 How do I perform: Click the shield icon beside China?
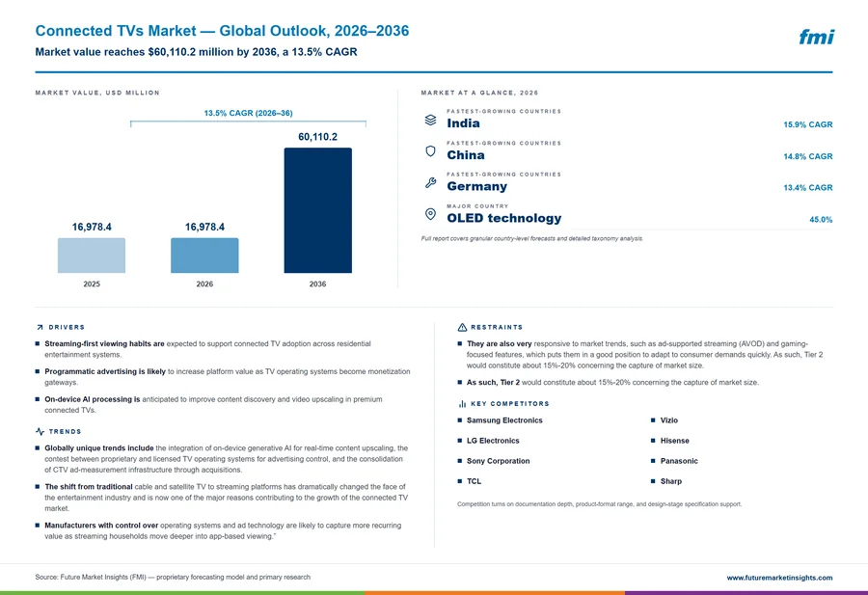click(430, 151)
